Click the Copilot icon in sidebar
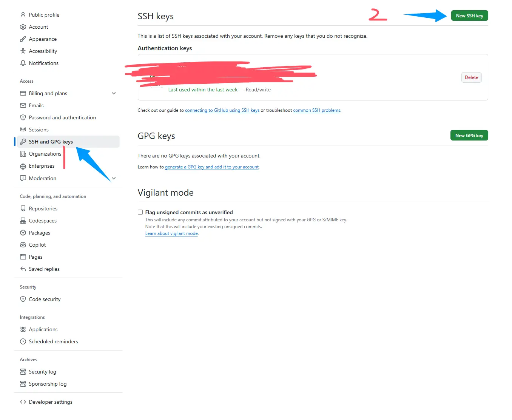 click(x=23, y=245)
